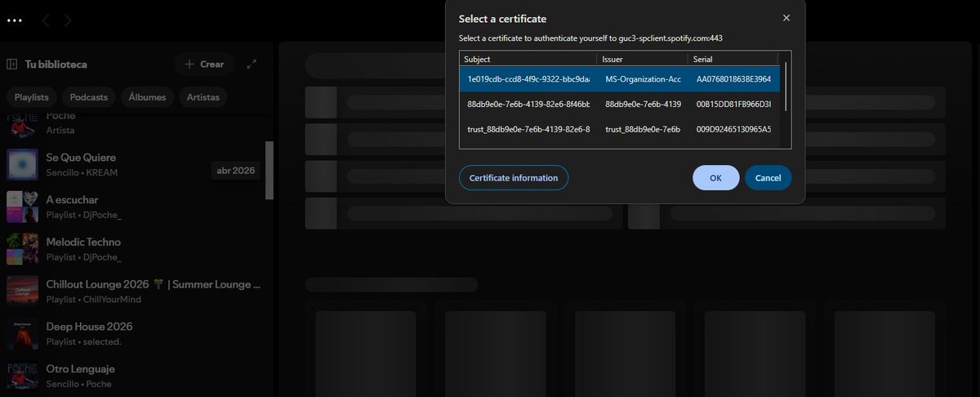Select the A escuchar title

[72, 199]
